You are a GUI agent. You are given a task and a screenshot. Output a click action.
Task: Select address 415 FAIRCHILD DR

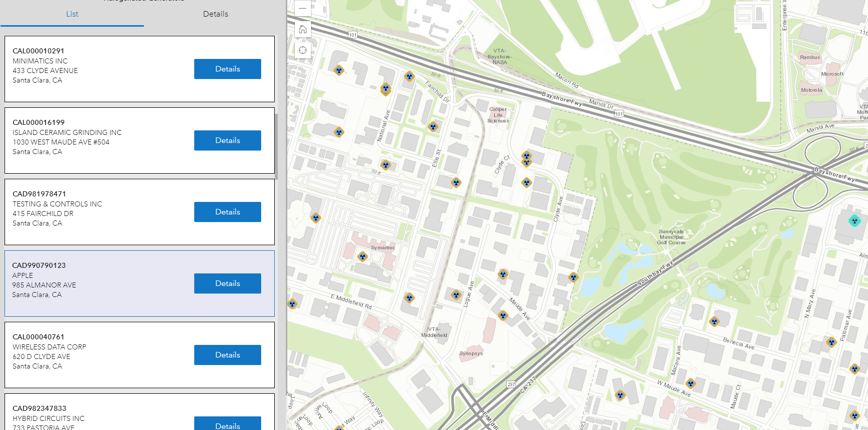(x=43, y=213)
